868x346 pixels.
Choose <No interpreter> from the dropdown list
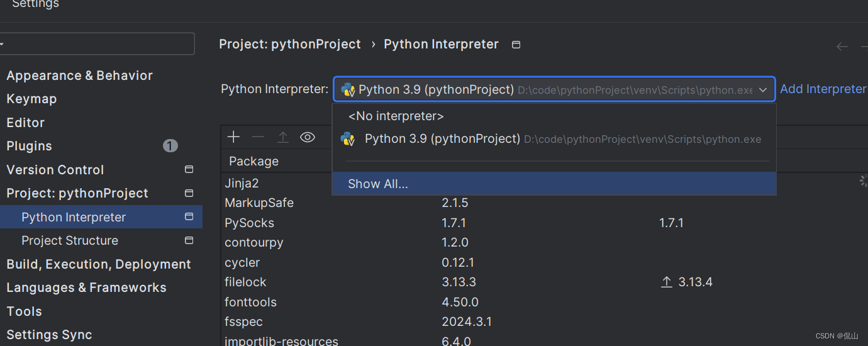pyautogui.click(x=396, y=116)
